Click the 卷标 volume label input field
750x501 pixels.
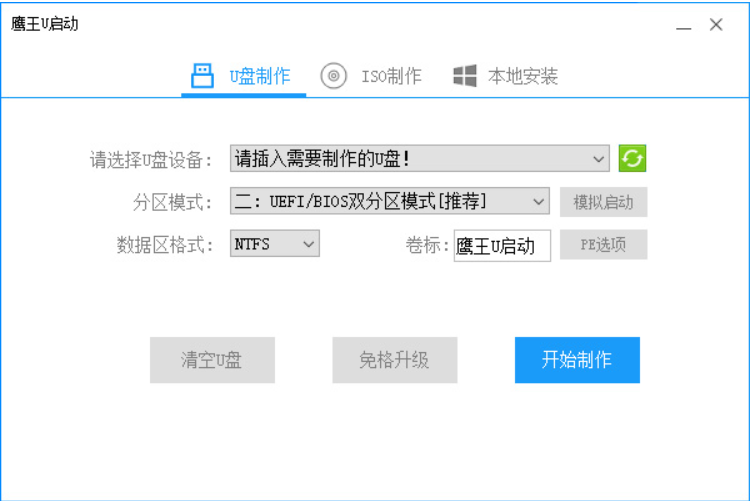point(502,246)
